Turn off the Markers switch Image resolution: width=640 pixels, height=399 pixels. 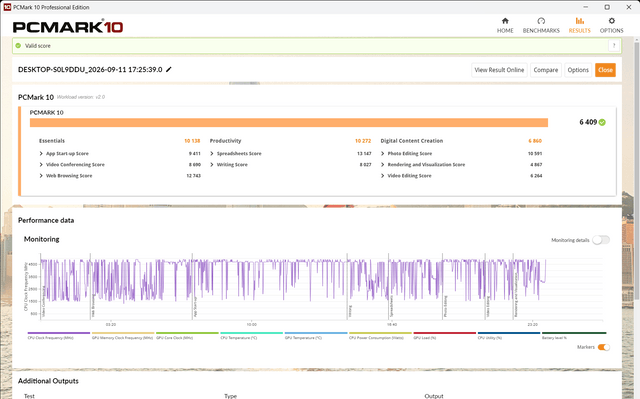(x=604, y=347)
